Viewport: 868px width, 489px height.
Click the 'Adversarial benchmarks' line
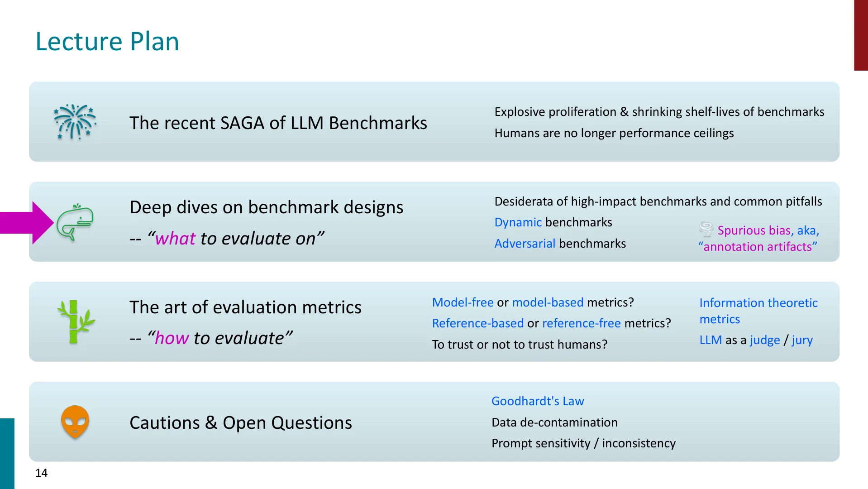pos(560,244)
